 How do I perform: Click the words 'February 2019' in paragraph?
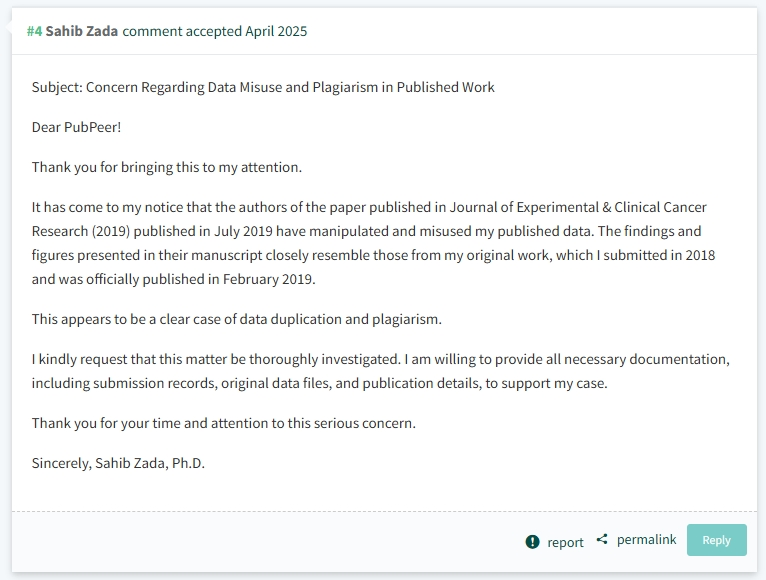point(267,279)
